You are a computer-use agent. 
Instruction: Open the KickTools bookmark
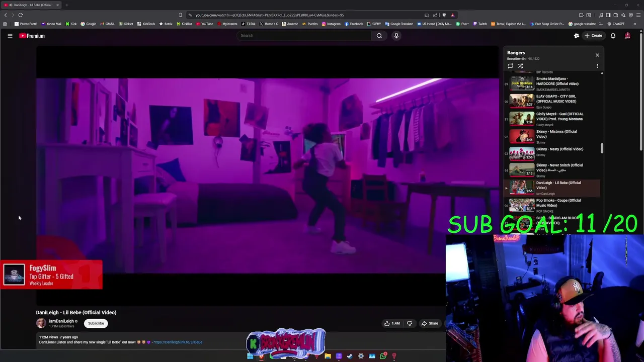[146, 24]
